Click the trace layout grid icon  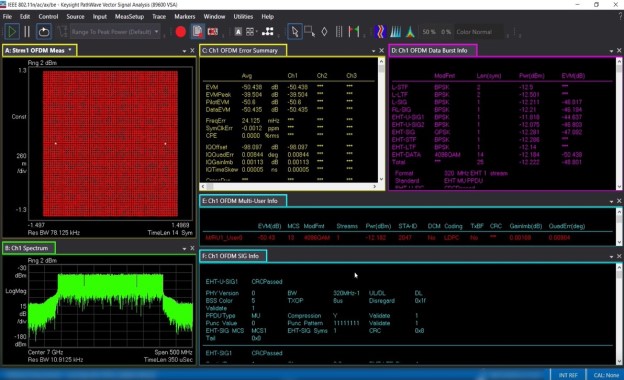250,32
